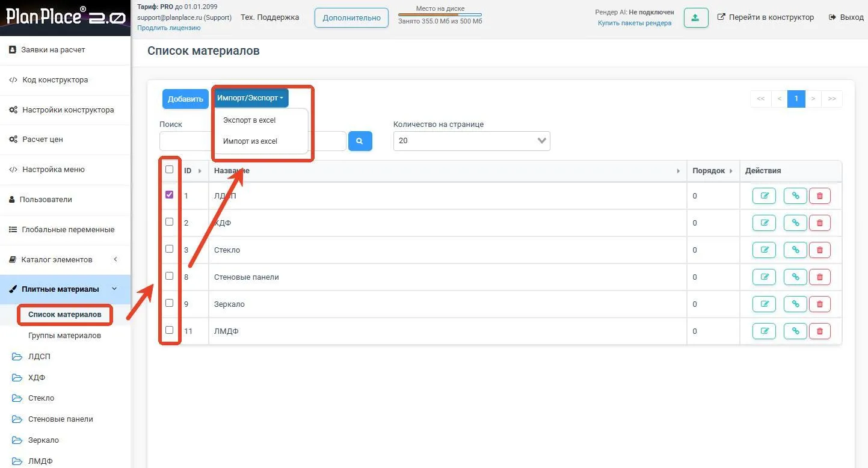The image size is (868, 468).
Task: Delete the Стеновые панели material
Action: 819,277
